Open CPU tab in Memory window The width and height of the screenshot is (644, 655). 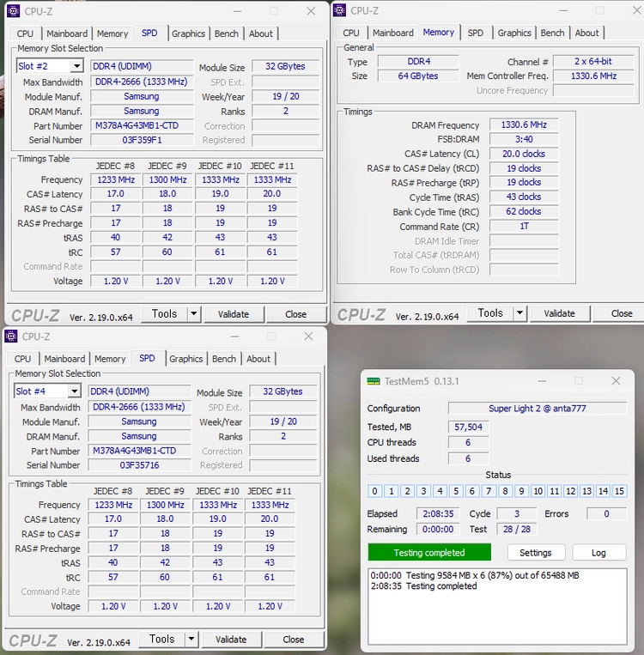[x=351, y=33]
